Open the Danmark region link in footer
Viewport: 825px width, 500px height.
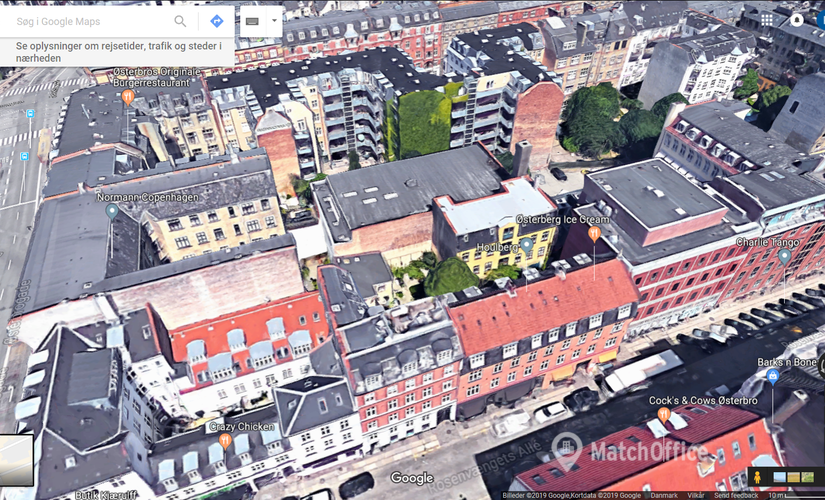(x=663, y=496)
